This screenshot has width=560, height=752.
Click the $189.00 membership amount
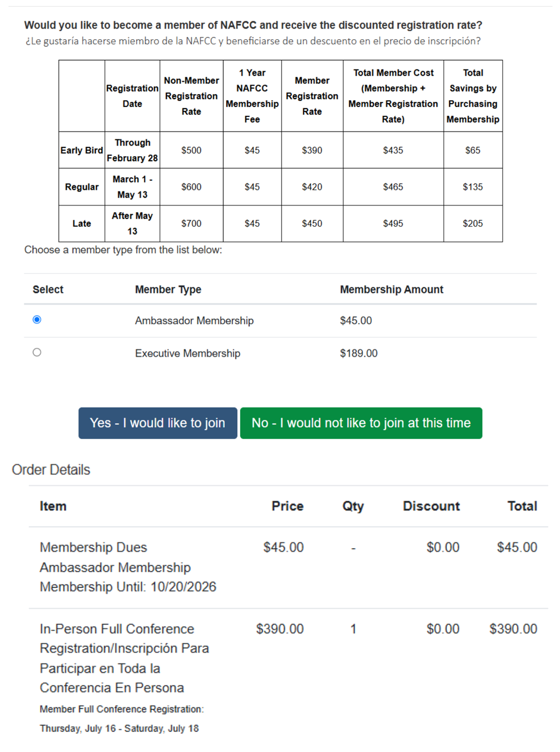358,353
